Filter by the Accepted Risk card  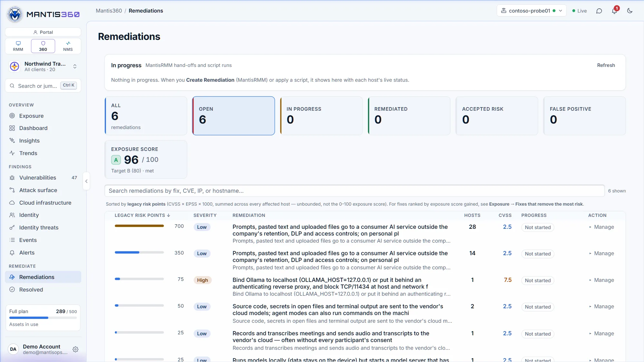coord(497,116)
